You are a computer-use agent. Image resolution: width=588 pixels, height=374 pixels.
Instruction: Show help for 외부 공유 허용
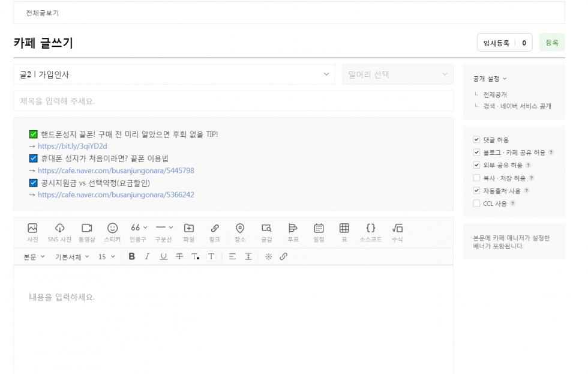528,165
